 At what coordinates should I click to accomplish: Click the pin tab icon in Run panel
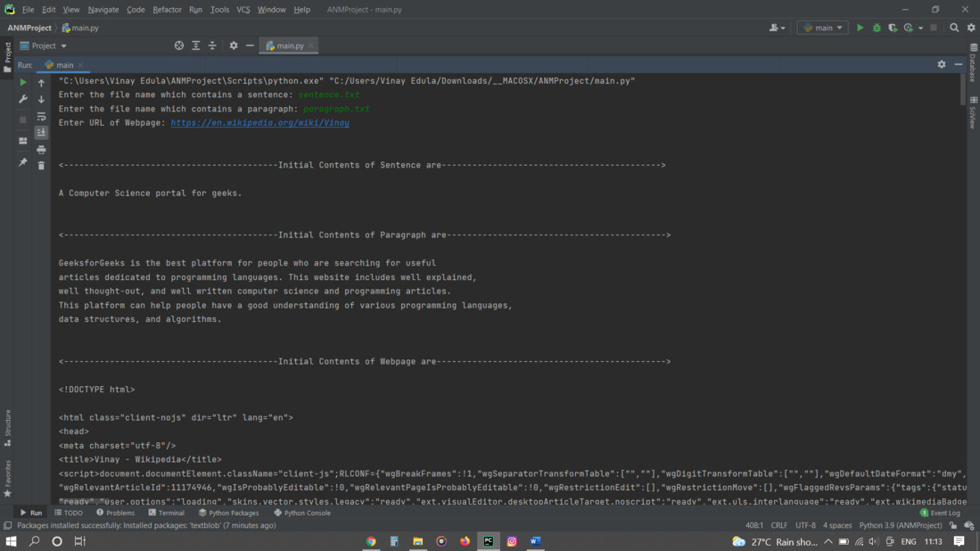(x=23, y=161)
